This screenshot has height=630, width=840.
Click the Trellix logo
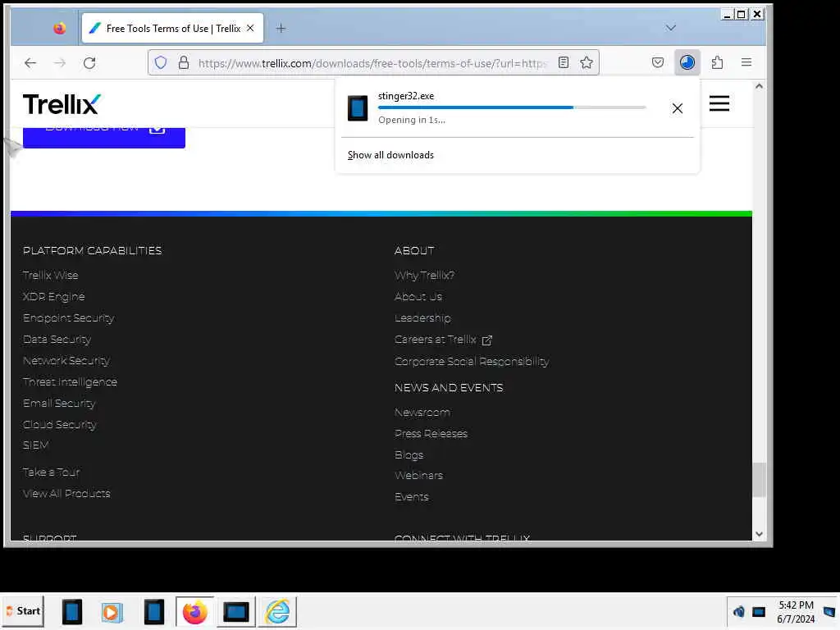coord(62,104)
